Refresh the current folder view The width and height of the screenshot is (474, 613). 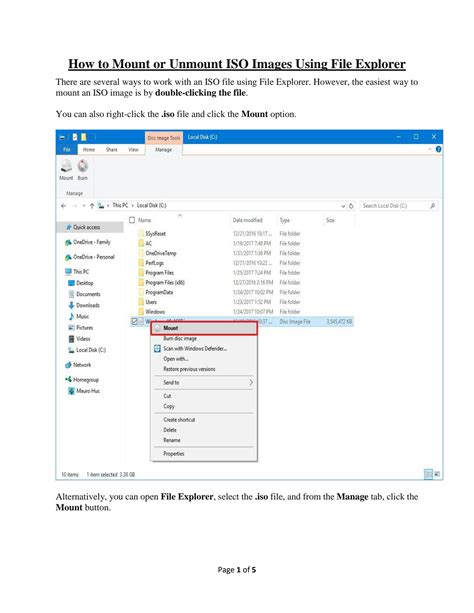351,206
